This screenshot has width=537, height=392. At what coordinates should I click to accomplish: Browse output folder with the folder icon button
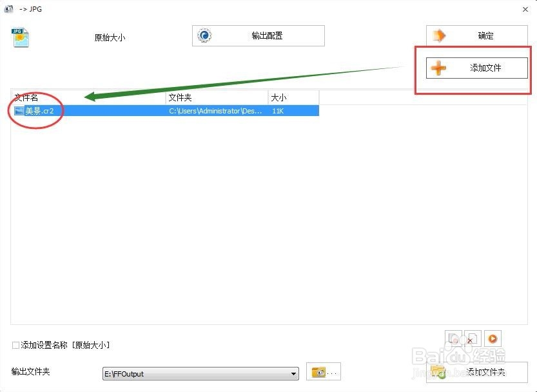point(324,372)
